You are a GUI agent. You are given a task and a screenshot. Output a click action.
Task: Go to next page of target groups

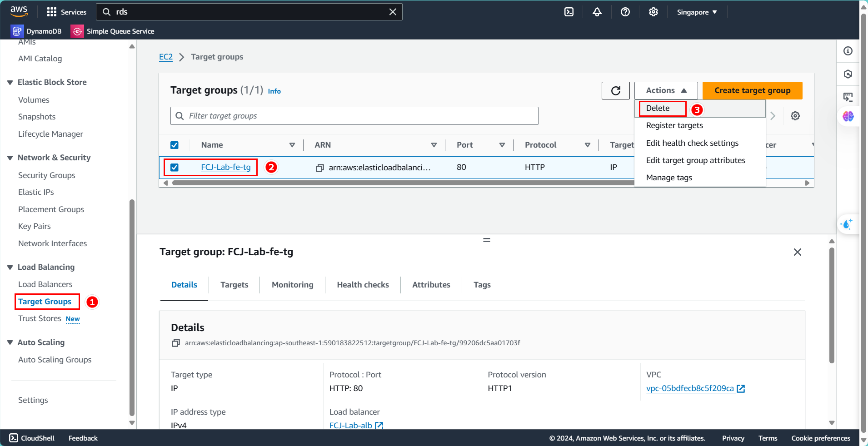coord(773,116)
